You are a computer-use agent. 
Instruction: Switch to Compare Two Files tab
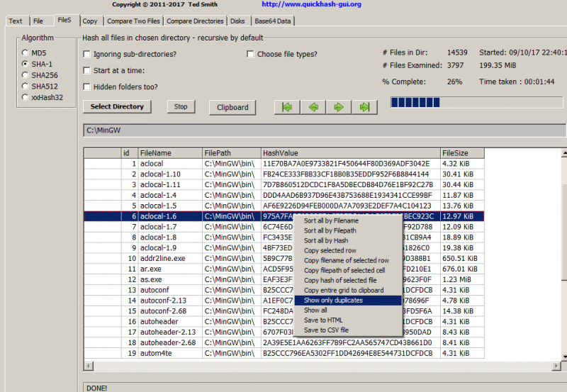(133, 21)
